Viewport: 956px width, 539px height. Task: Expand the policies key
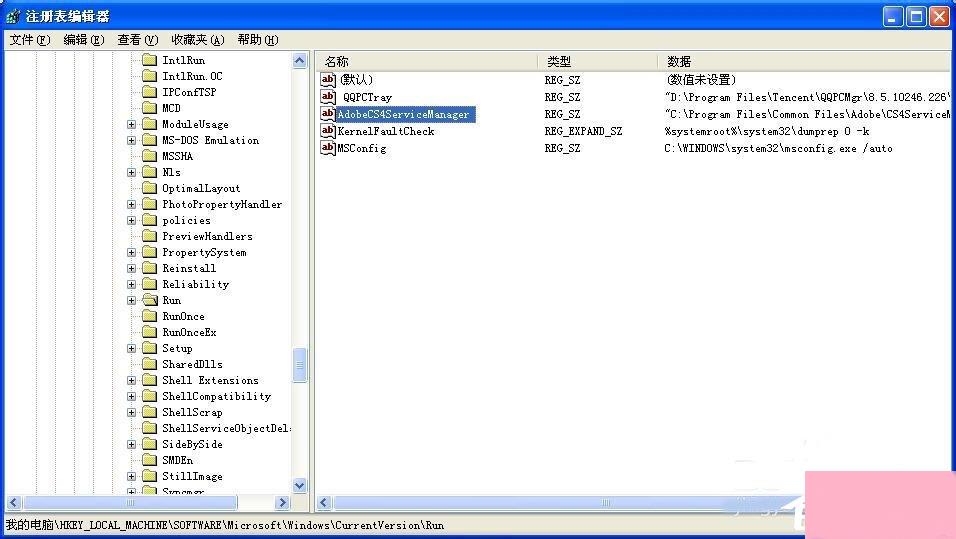(131, 220)
